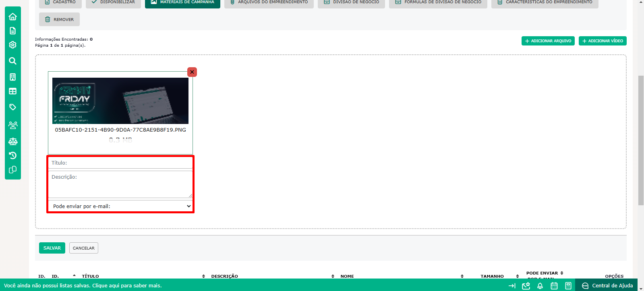Click the Salvar button

pos(52,248)
